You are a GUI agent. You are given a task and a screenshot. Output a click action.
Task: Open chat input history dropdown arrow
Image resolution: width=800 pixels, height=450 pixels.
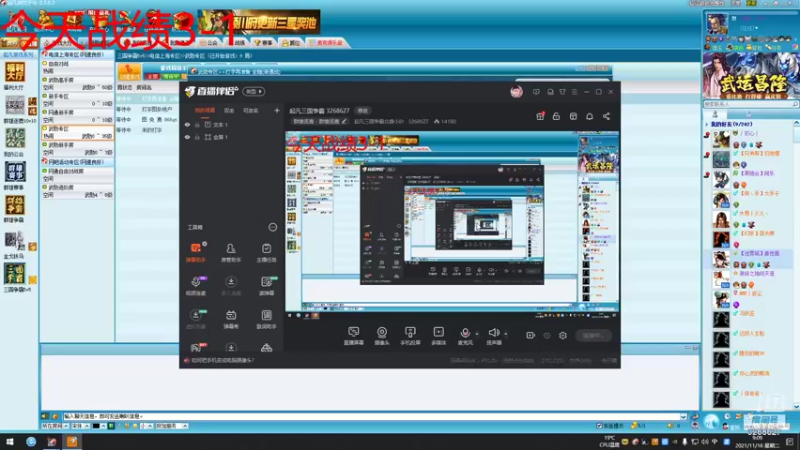pyautogui.click(x=683, y=416)
